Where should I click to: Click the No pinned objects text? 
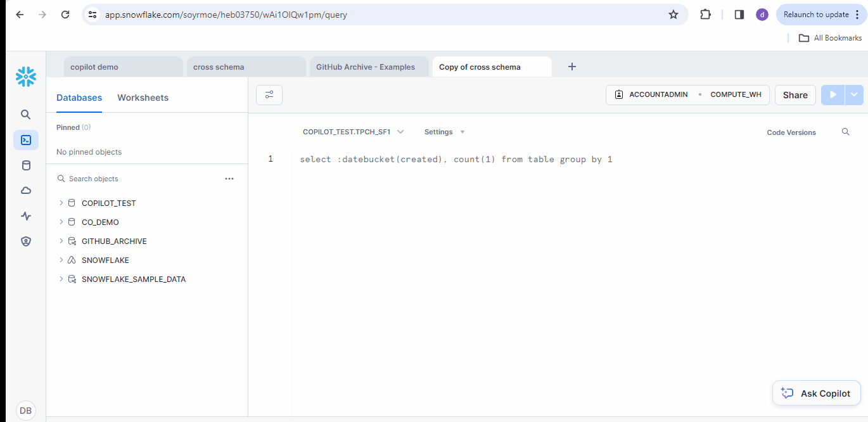point(89,152)
